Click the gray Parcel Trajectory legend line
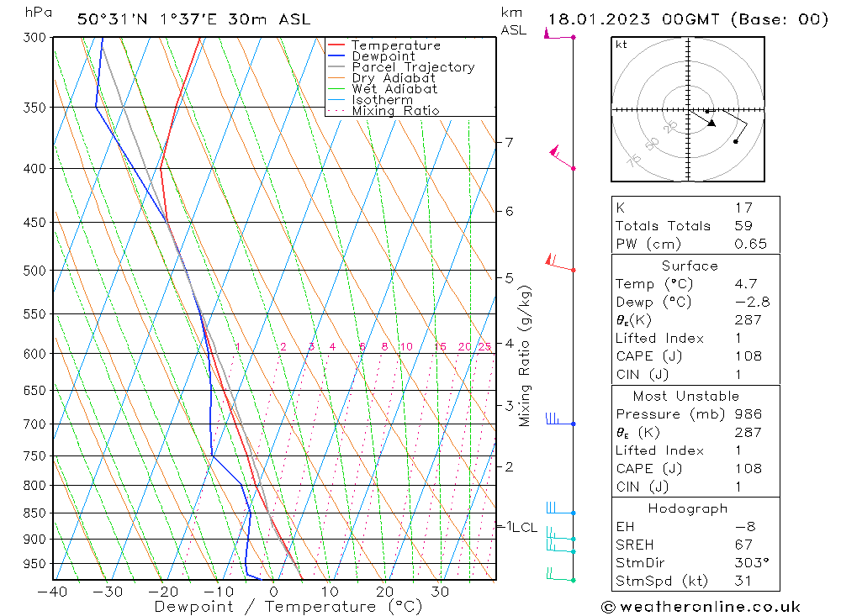841x616 pixels. (x=336, y=67)
